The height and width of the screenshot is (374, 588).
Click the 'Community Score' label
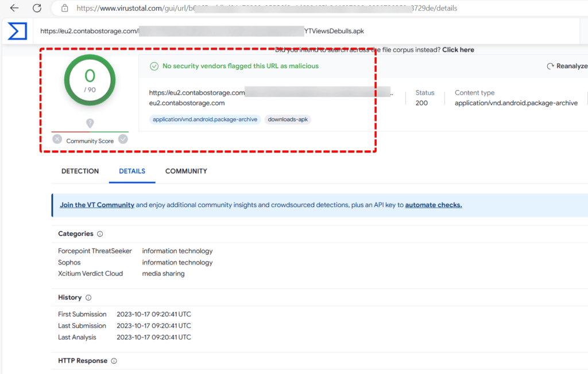tap(90, 141)
